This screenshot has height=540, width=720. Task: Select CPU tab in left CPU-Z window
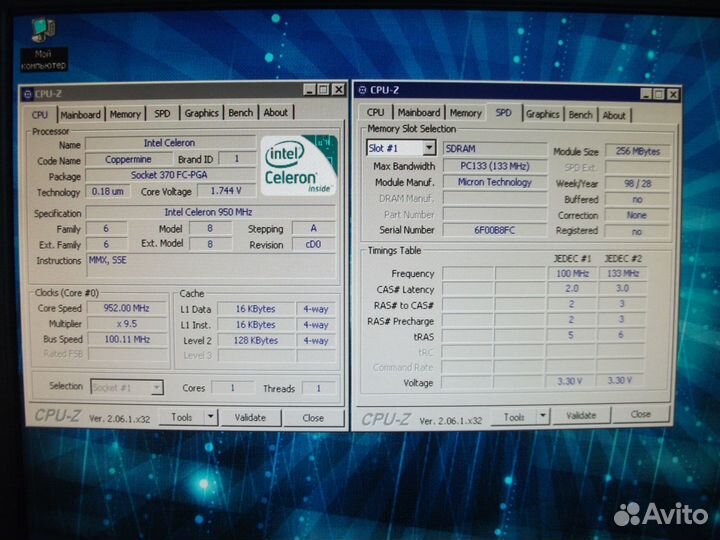coord(40,115)
